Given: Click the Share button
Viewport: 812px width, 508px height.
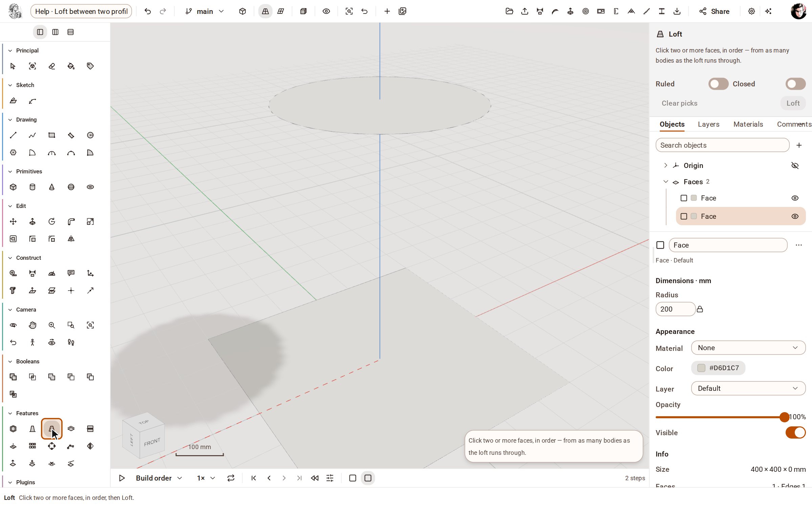Looking at the screenshot, I should 714,11.
